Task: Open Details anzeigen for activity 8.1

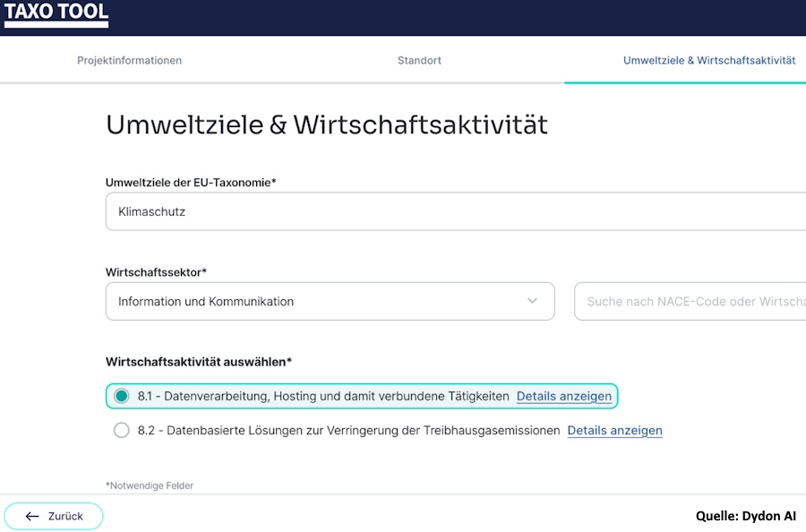Action: (564, 396)
